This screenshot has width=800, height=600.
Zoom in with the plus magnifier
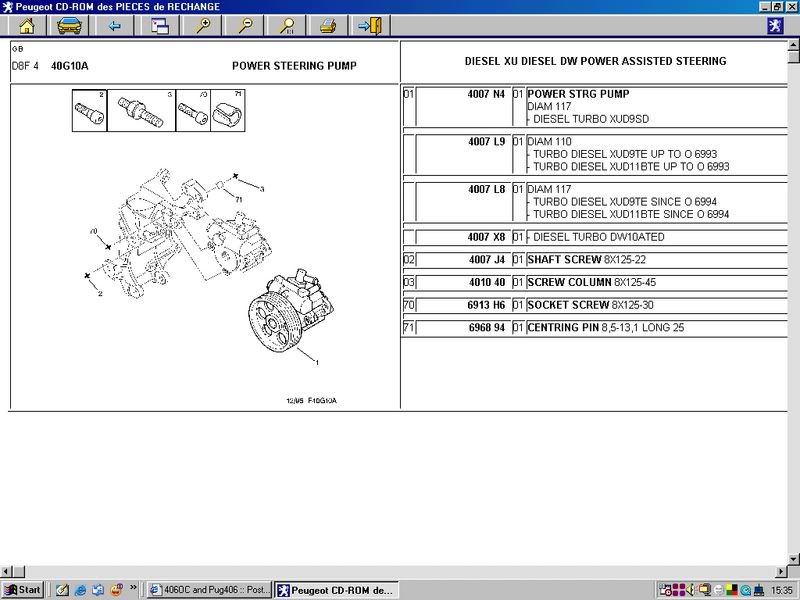point(204,26)
